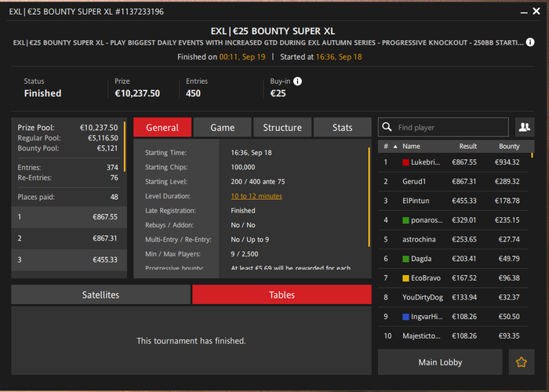Sort player list by Bounty column
The height and width of the screenshot is (392, 549).
tap(509, 147)
